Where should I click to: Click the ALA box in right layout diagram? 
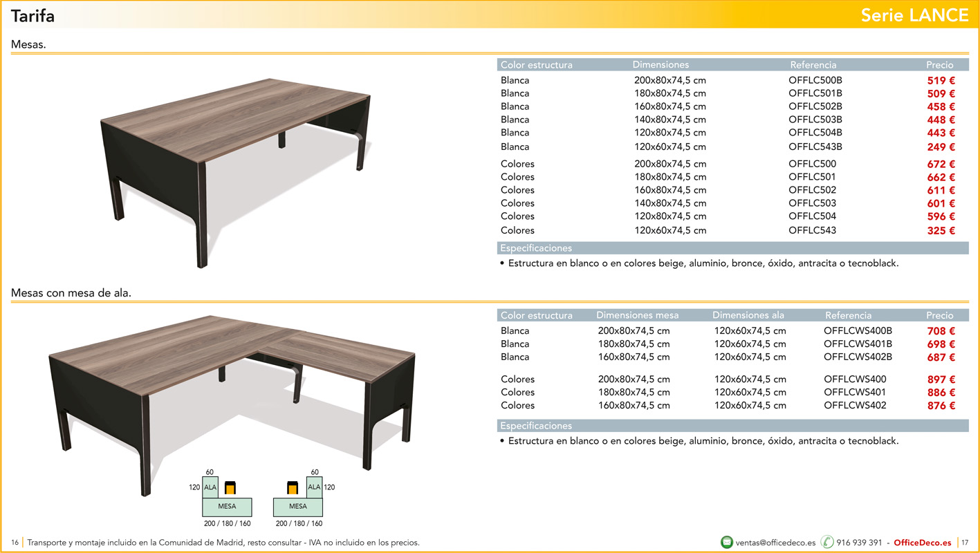pyautogui.click(x=314, y=487)
